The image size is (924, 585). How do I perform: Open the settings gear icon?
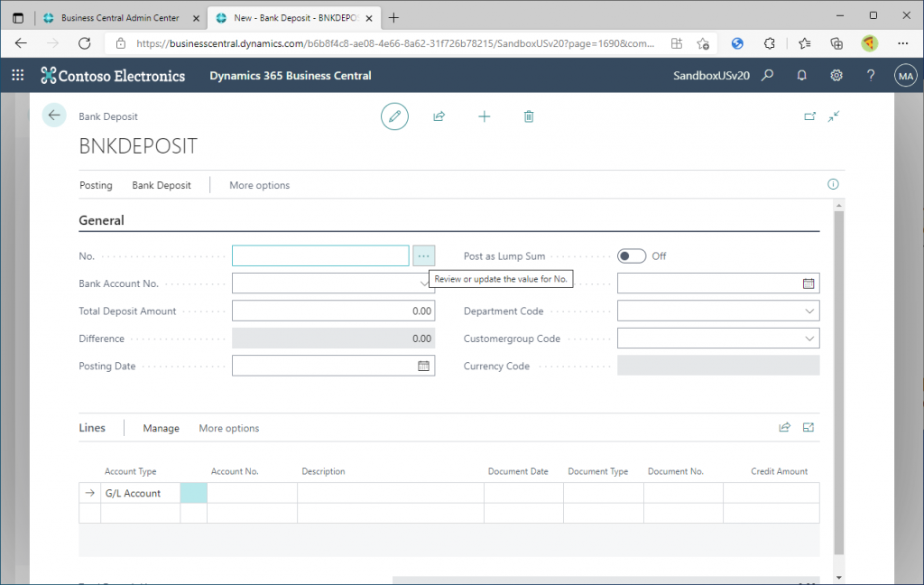click(x=836, y=76)
